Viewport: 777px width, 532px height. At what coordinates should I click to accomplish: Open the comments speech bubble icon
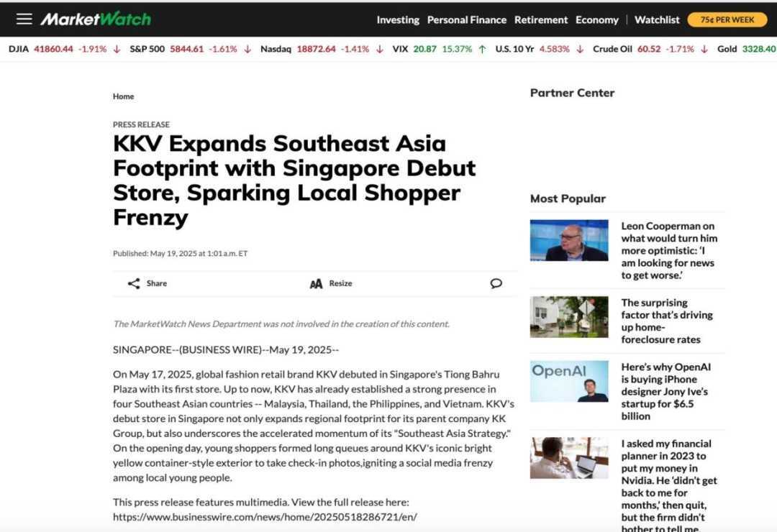496,283
